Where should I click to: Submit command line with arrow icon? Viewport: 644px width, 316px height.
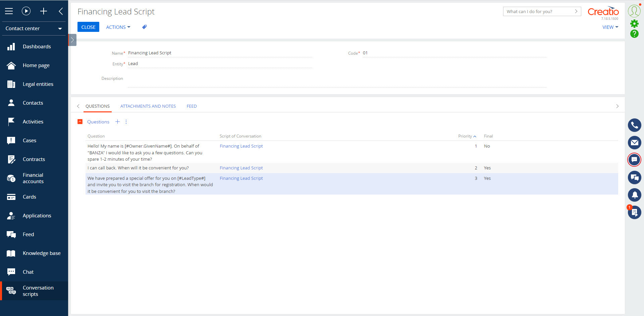(x=576, y=11)
